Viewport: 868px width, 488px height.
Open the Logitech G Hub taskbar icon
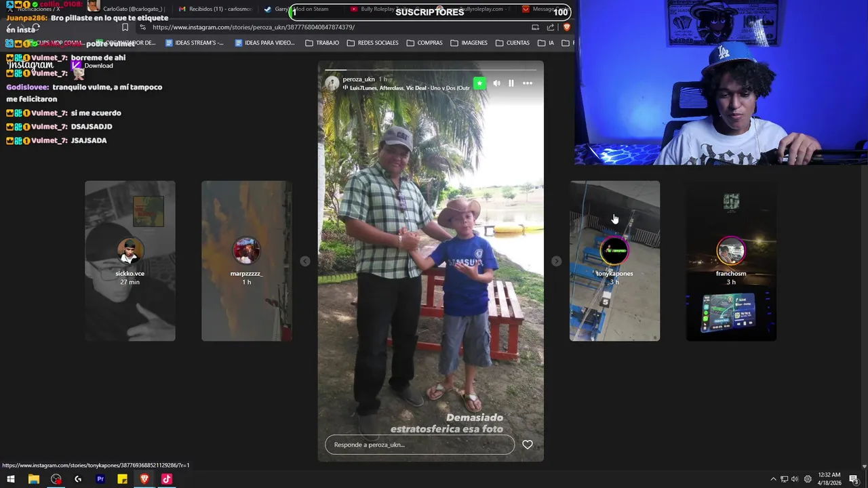(78, 479)
